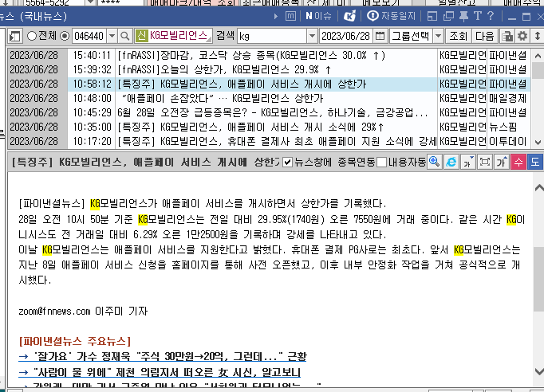Click the fit-to-frame icon above article
544x392 pixels.
[485, 162]
